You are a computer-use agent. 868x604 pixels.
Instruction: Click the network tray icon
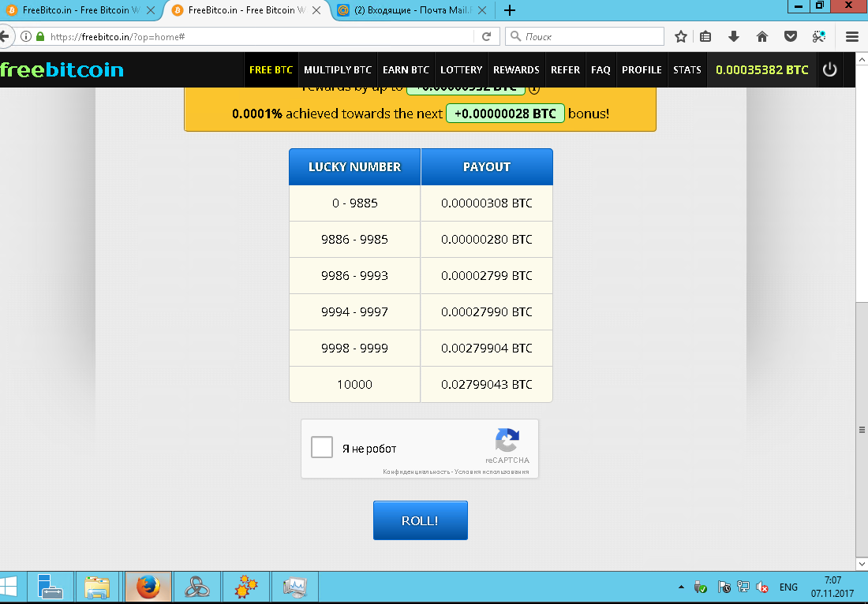coord(743,587)
